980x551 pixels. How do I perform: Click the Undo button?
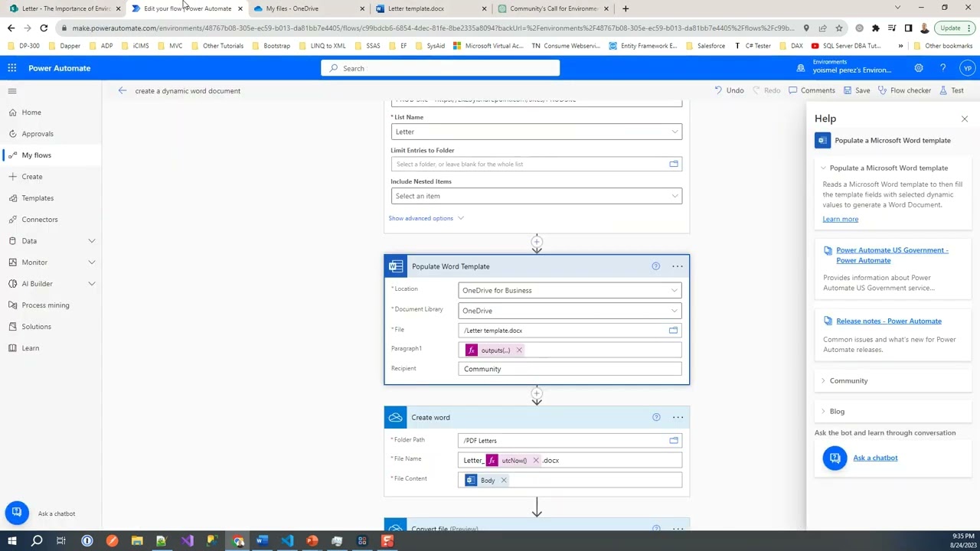pyautogui.click(x=729, y=90)
